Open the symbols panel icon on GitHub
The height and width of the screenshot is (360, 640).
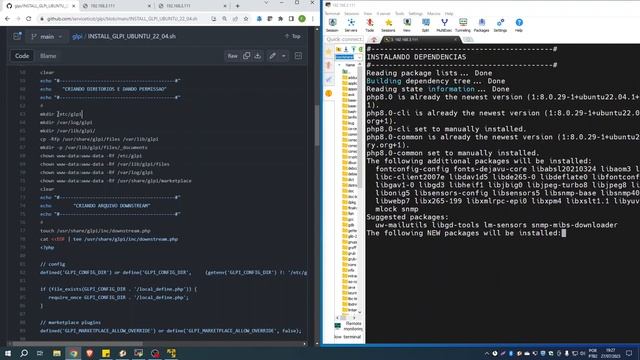pos(298,56)
